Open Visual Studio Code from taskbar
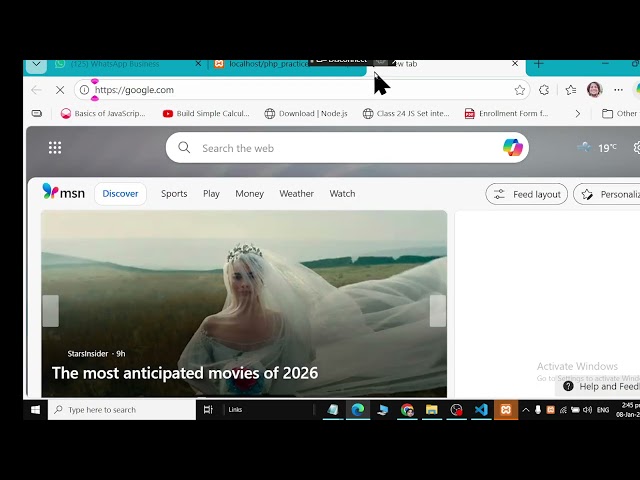640x480 pixels. click(x=481, y=409)
